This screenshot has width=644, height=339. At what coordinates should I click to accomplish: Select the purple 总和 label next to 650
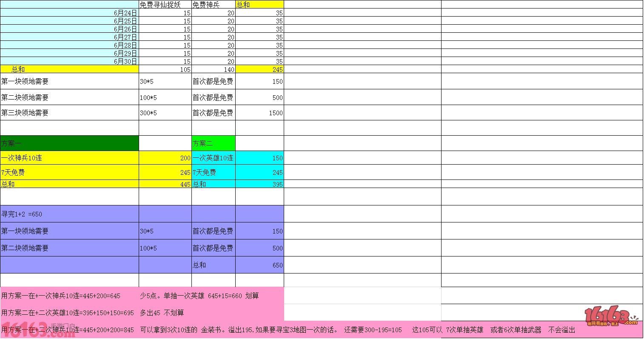click(x=214, y=265)
